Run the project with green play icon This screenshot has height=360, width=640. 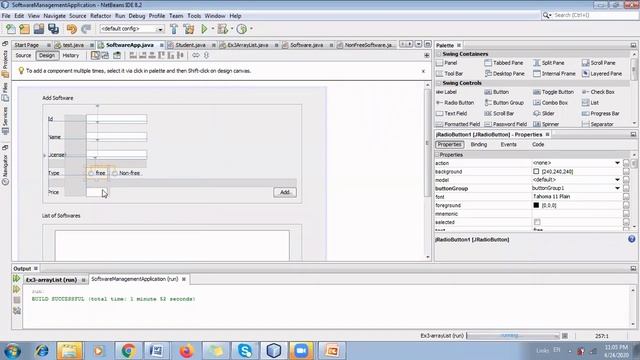click(x=204, y=29)
